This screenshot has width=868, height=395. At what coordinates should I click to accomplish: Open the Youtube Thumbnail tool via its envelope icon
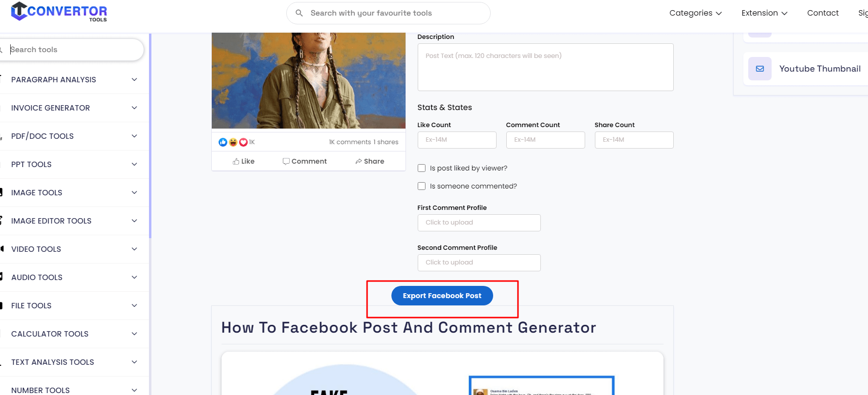(x=760, y=69)
